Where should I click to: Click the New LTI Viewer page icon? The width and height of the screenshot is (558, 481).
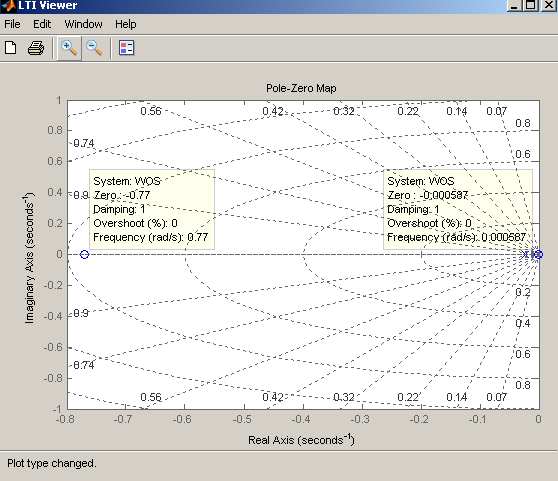tap(11, 48)
